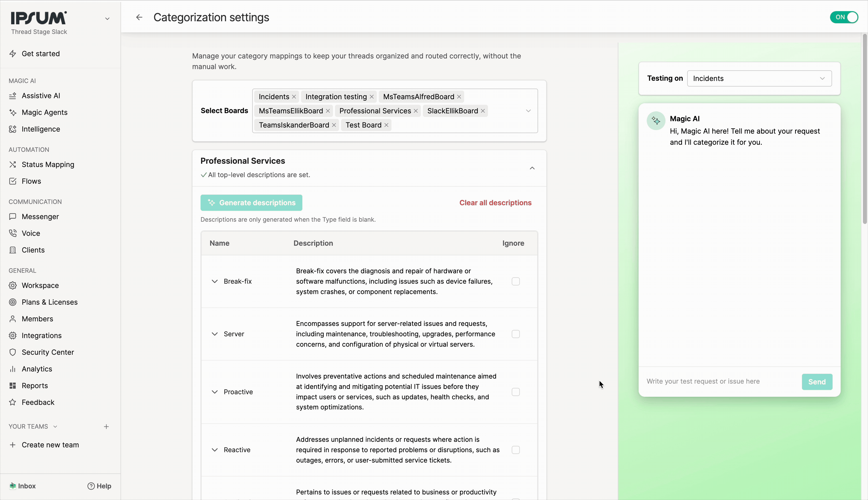Check Ignore for Server category
The image size is (868, 500).
(516, 334)
